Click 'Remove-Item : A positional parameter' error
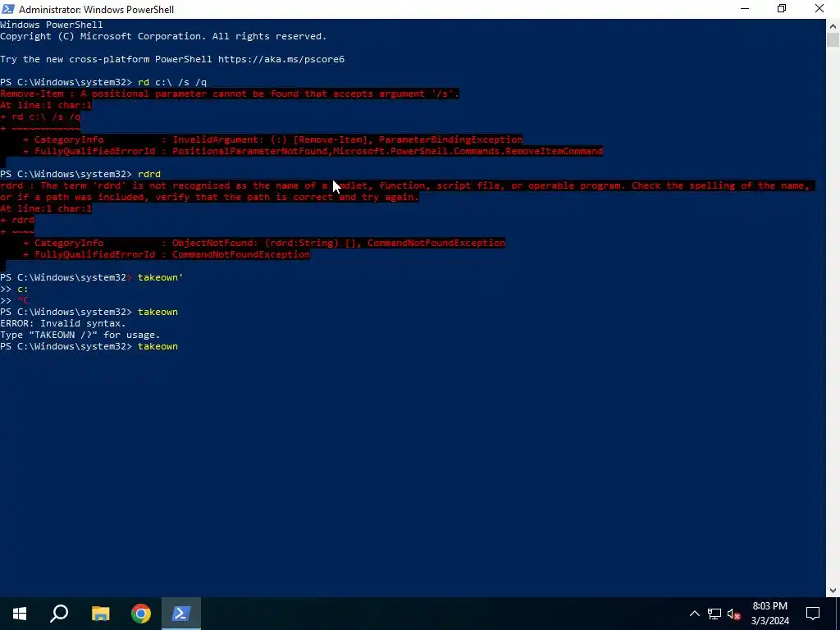Image resolution: width=840 pixels, height=630 pixels. pos(230,94)
